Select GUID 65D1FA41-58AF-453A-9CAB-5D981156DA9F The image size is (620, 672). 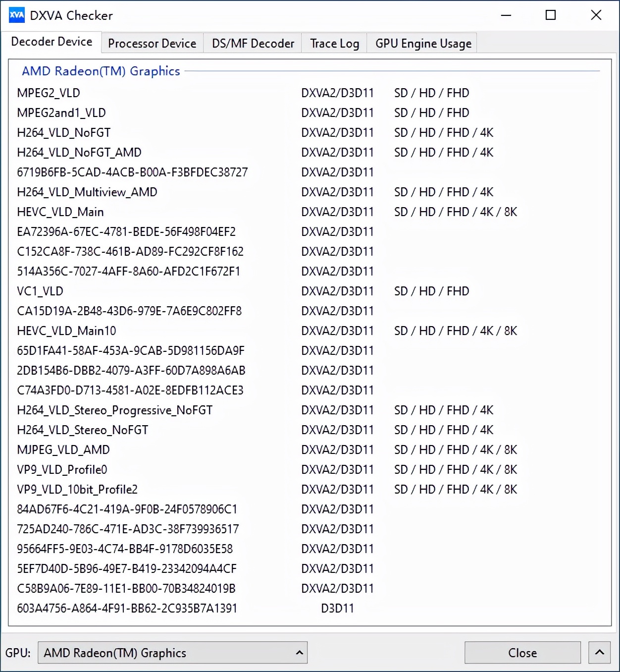point(131,350)
